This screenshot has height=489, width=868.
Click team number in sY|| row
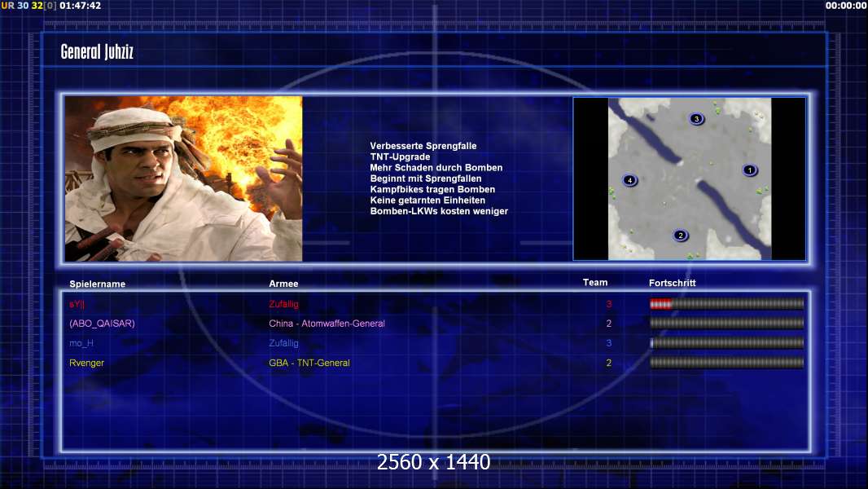pyautogui.click(x=609, y=304)
